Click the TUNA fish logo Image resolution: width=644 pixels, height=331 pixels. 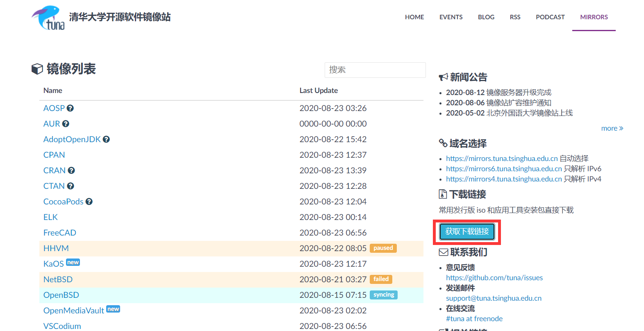tap(48, 18)
